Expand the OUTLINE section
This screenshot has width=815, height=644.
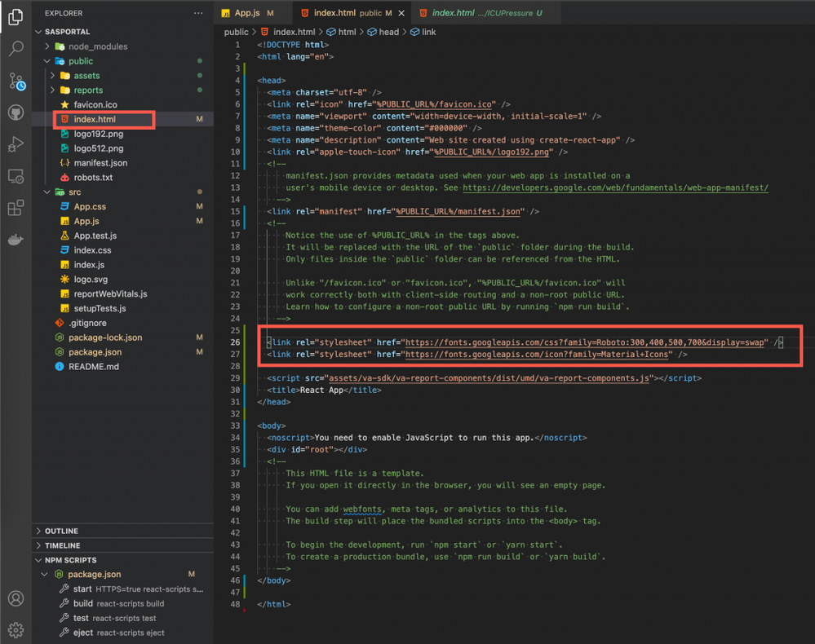click(62, 531)
